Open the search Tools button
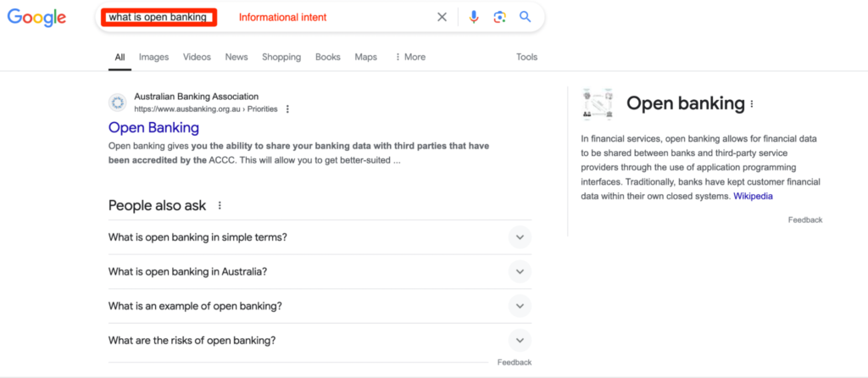This screenshot has height=378, width=868. tap(527, 57)
